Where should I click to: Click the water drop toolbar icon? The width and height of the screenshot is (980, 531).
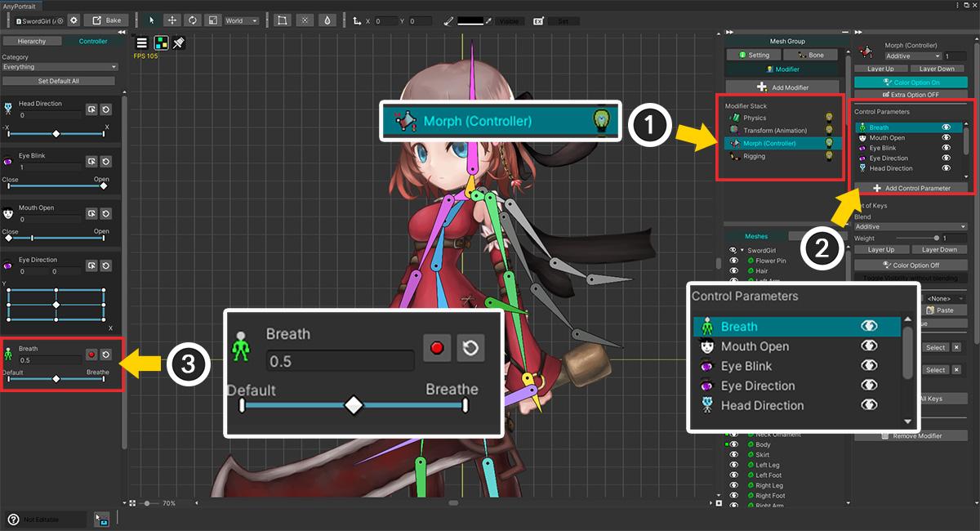(x=327, y=20)
